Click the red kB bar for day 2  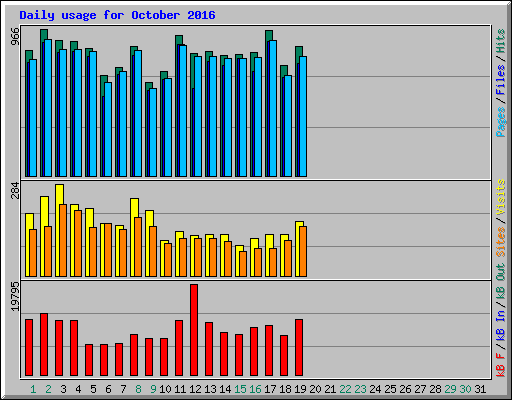point(44,344)
